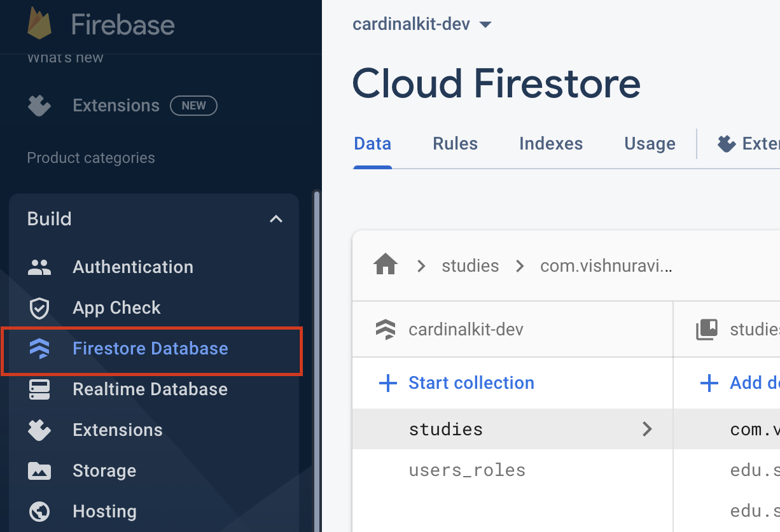Click the studies breadcrumb link

(x=470, y=265)
